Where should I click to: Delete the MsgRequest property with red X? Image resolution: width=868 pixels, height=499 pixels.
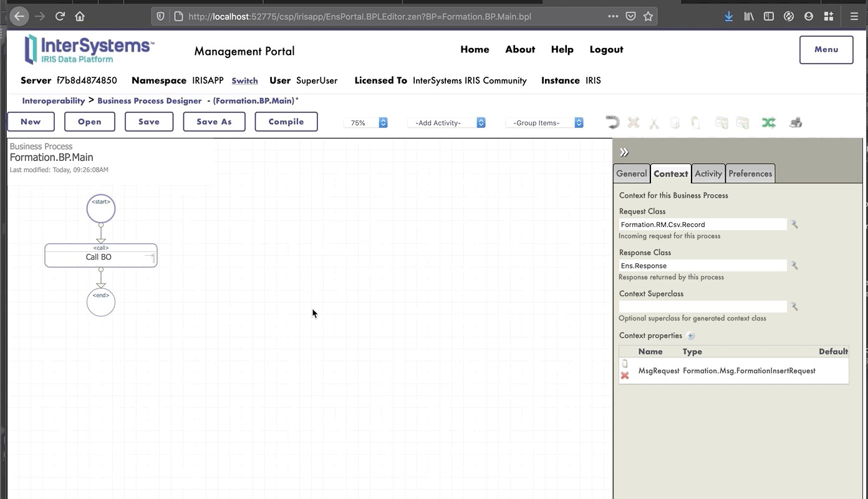pyautogui.click(x=625, y=375)
